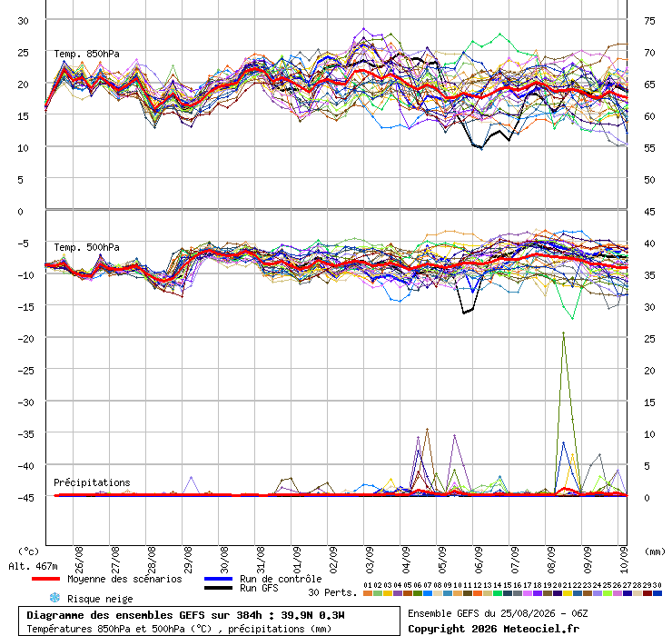672x636 pixels.
Task: Click the 30 Perts. label
Action: [332, 592]
